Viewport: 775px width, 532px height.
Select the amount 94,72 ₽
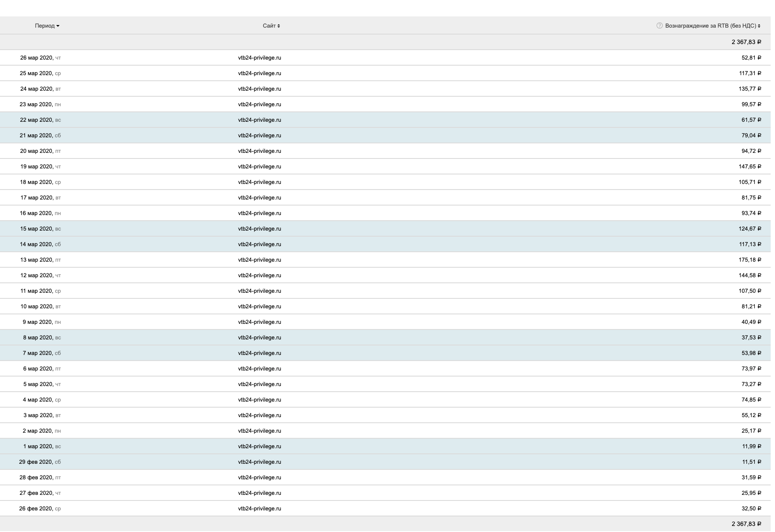[751, 151]
